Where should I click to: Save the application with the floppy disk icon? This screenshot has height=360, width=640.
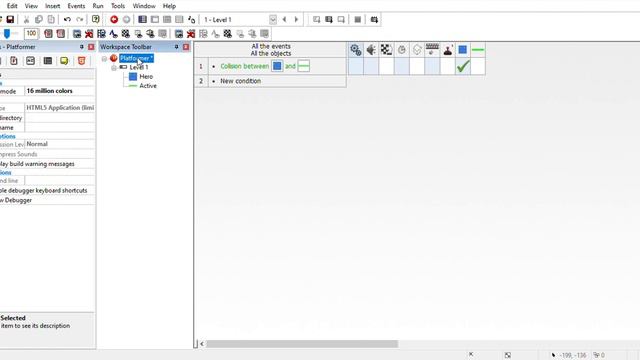coord(10,19)
